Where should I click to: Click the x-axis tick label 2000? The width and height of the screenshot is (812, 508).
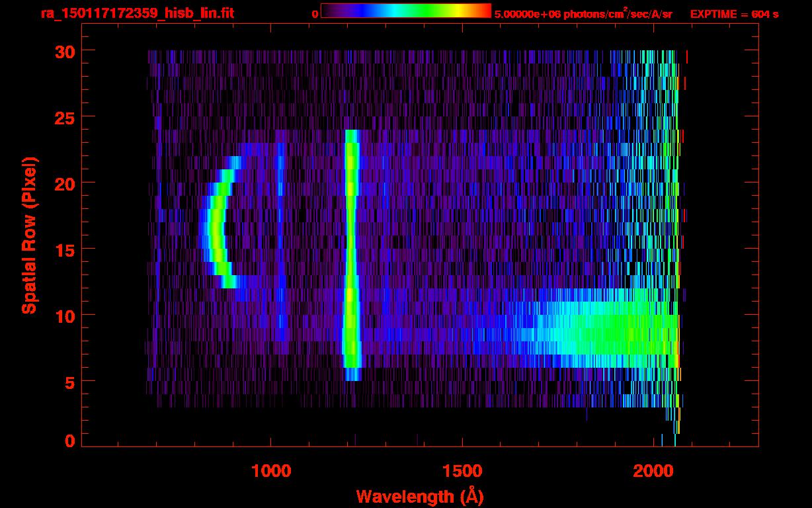[x=653, y=471]
